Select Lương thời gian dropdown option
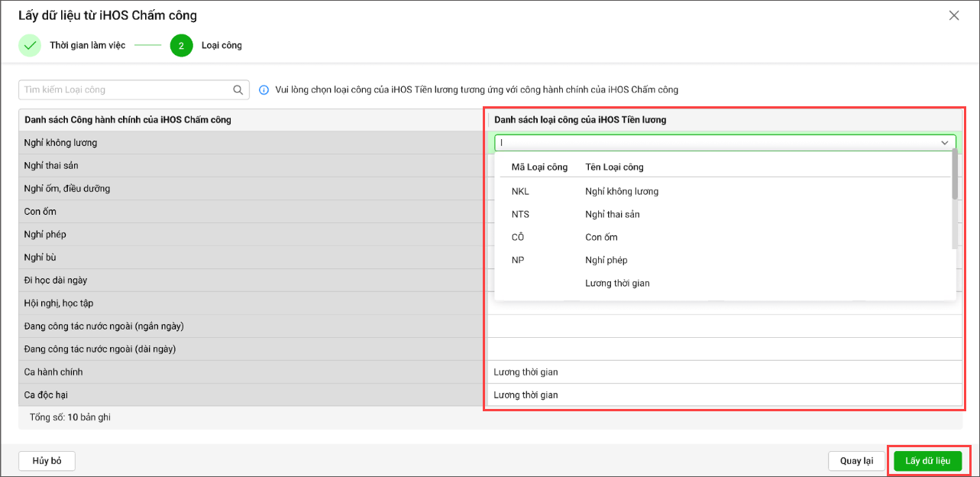Viewport: 980px width, 477px height. [x=723, y=283]
